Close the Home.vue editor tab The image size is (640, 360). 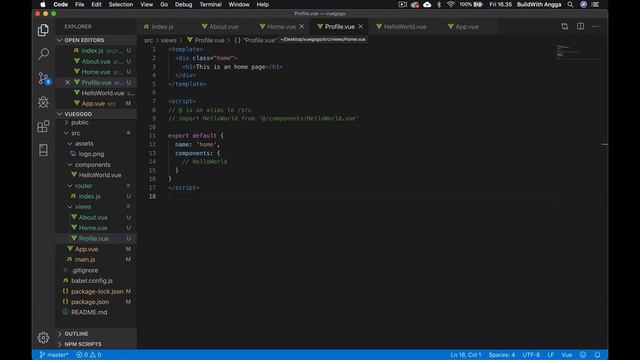(x=302, y=27)
